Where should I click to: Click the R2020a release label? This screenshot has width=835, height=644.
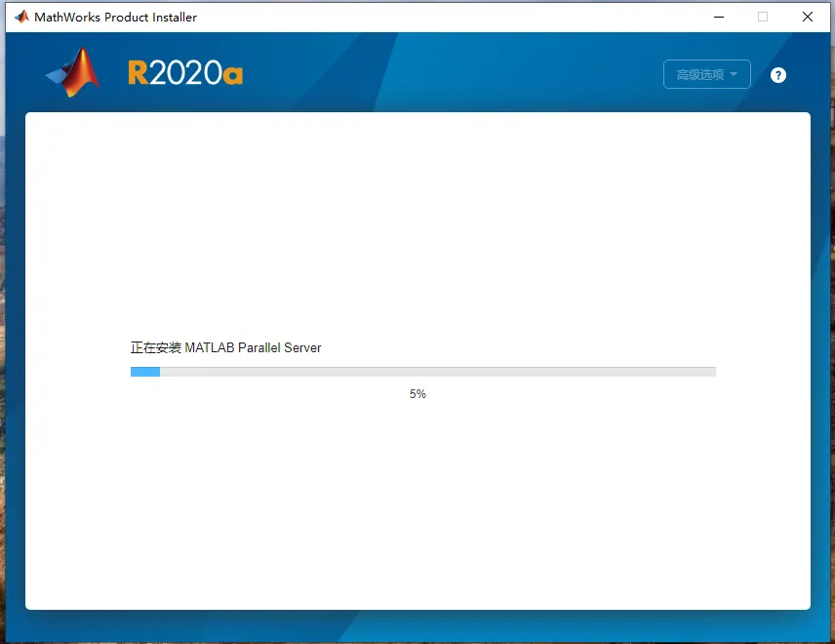185,73
